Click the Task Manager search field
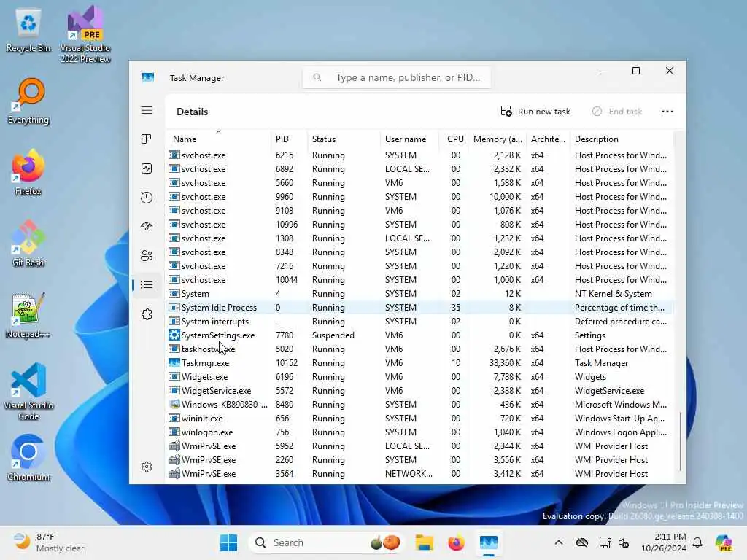The image size is (747, 560). pyautogui.click(x=397, y=77)
